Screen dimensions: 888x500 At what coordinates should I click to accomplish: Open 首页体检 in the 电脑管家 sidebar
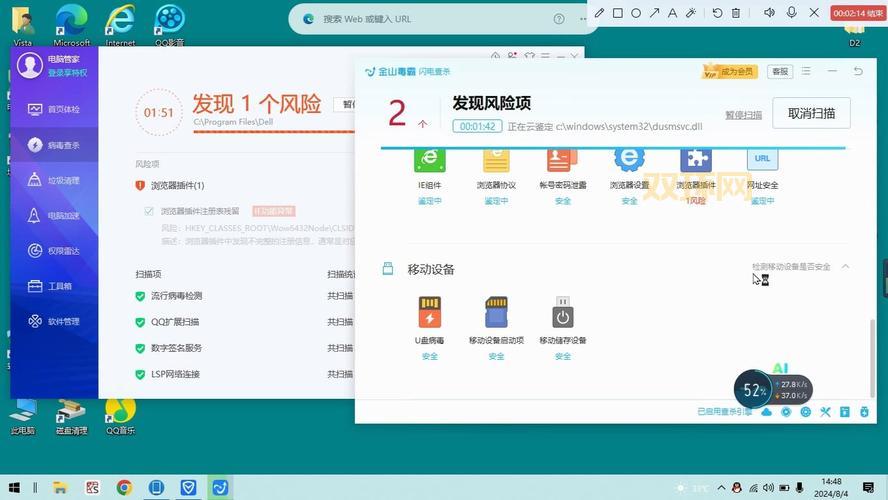coord(54,109)
